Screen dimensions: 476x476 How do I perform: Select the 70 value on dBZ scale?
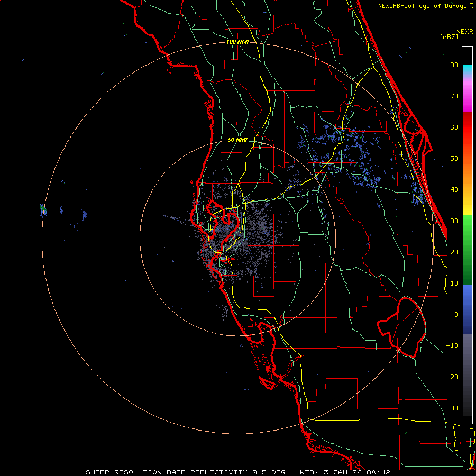[454, 96]
